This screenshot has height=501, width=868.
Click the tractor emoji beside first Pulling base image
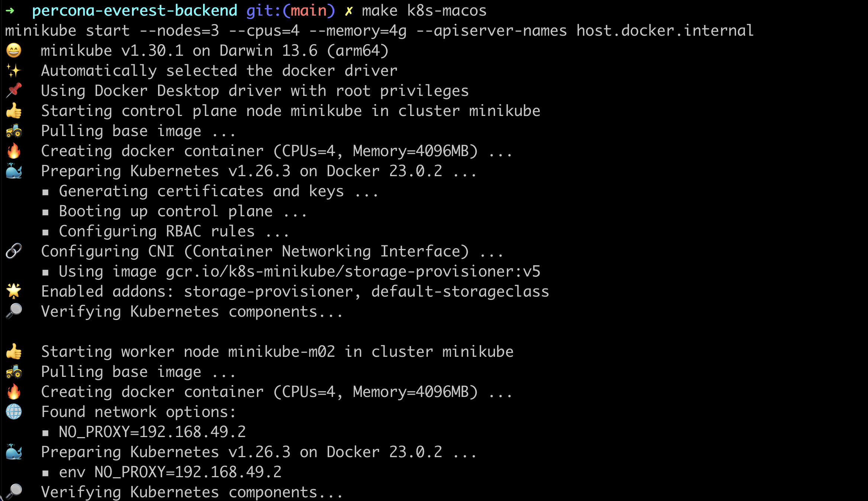coord(14,131)
